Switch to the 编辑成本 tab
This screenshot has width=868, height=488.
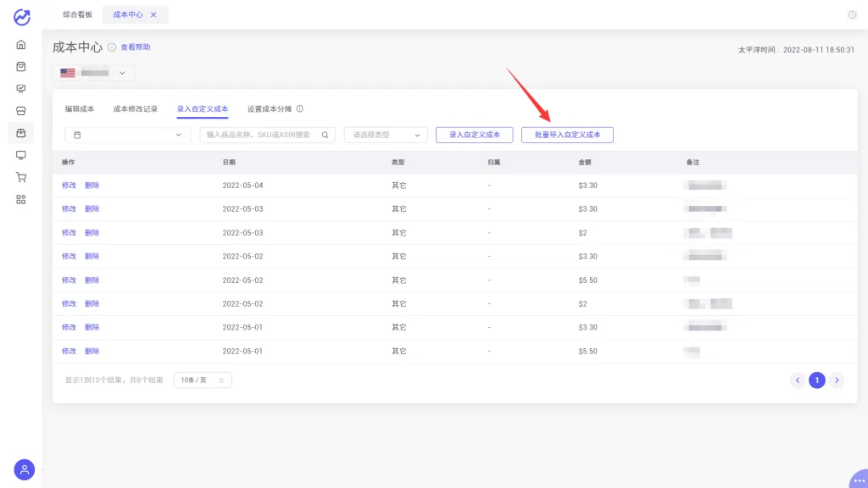(80, 108)
